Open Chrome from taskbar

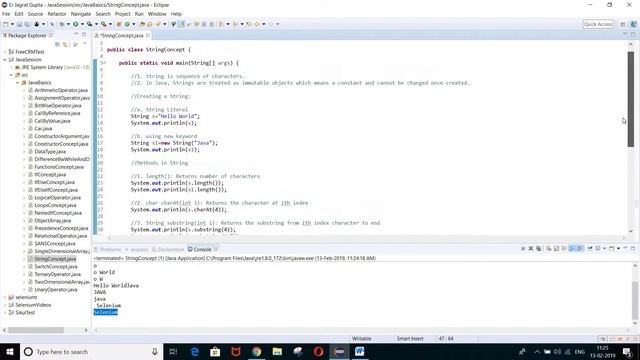tap(257, 351)
